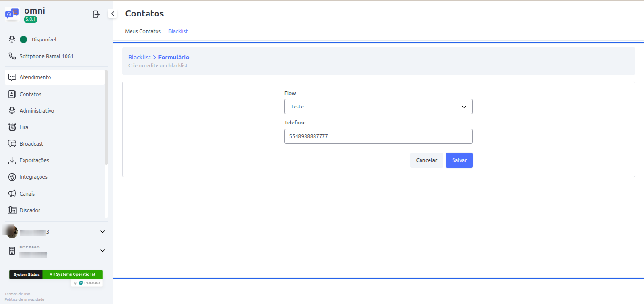Click the Discador icon in the sidebar
Screen dimensions: 644x304
(x=12, y=210)
